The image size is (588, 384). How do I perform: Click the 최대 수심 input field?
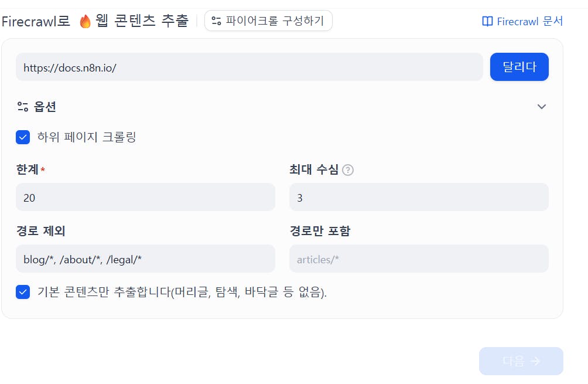[419, 197]
